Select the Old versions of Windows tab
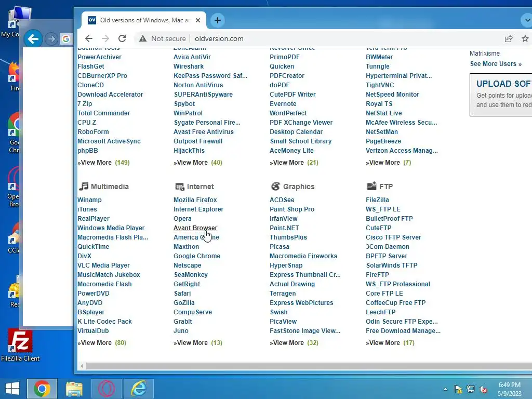This screenshot has width=532, height=399. pyautogui.click(x=143, y=20)
